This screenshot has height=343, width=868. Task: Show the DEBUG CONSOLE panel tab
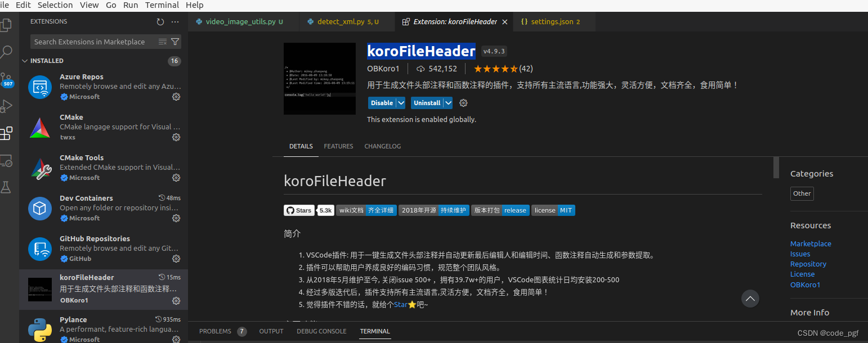point(321,331)
